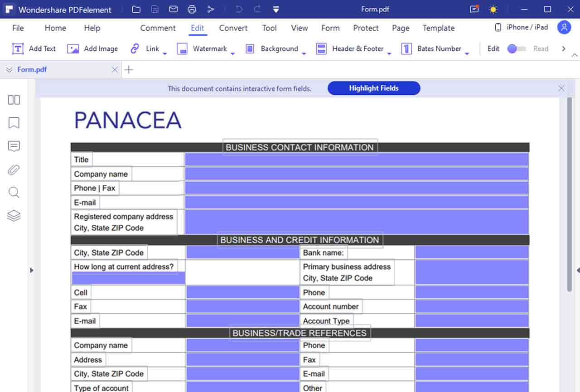Dismiss the form fields notification bar

561,88
